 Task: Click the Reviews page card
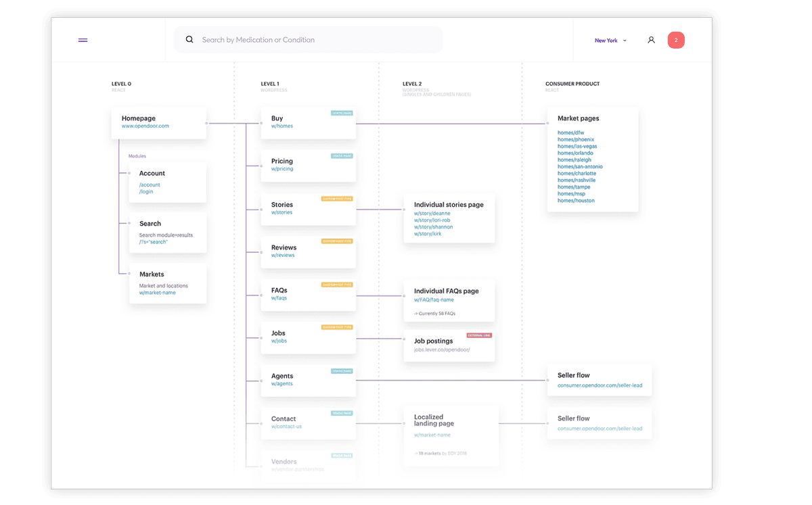308,251
